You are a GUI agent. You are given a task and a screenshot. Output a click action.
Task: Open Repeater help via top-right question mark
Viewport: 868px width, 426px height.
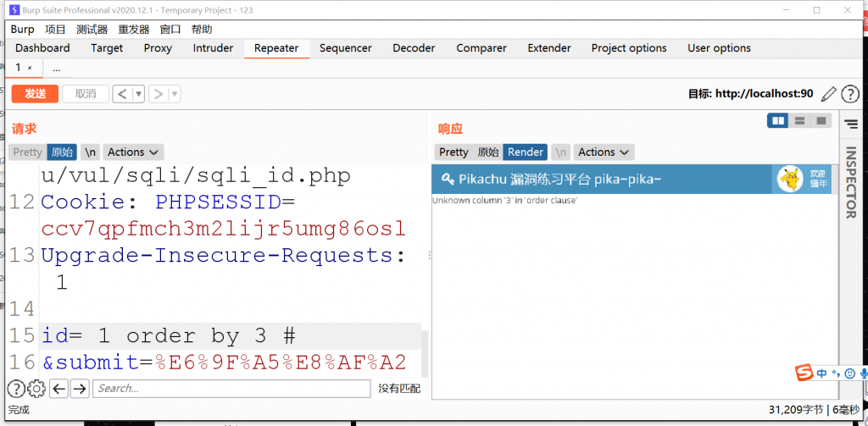[849, 94]
